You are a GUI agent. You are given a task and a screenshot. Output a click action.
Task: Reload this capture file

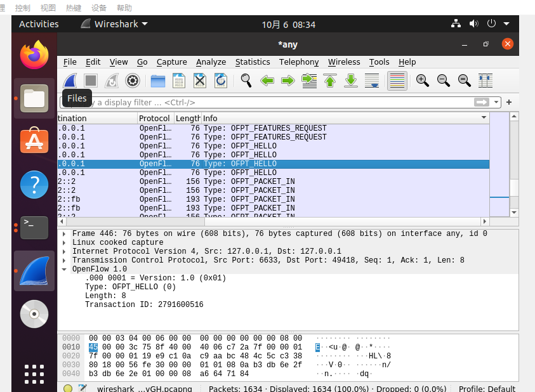(x=221, y=81)
